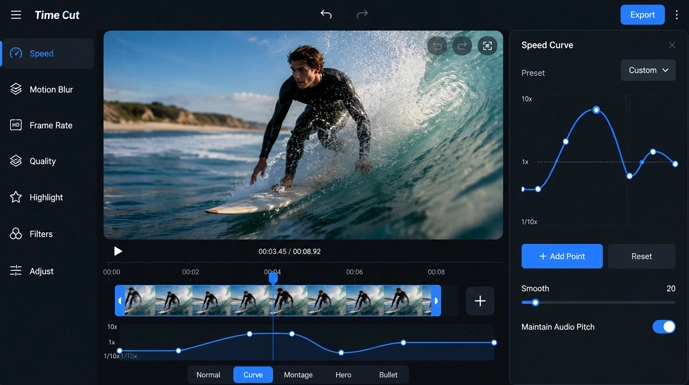
Task: Open the Filters panel
Action: [x=47, y=234]
